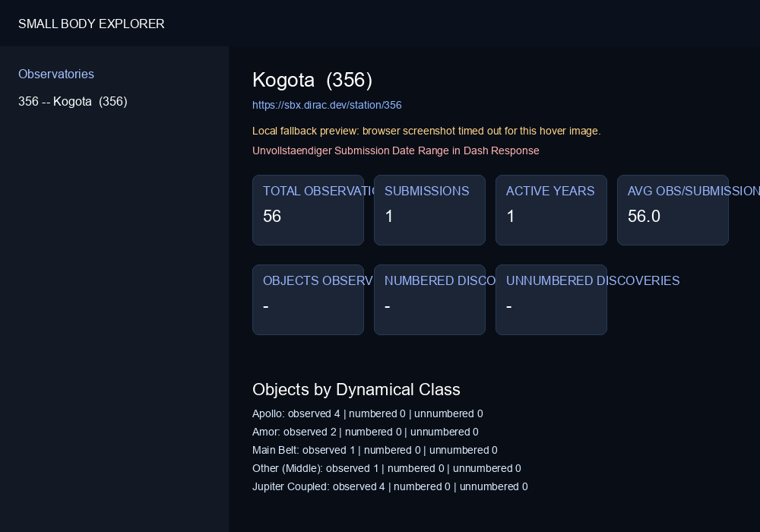Image resolution: width=760 pixels, height=532 pixels.
Task: Click the Unvollstaendiger Submission Date Range error
Action: [395, 150]
